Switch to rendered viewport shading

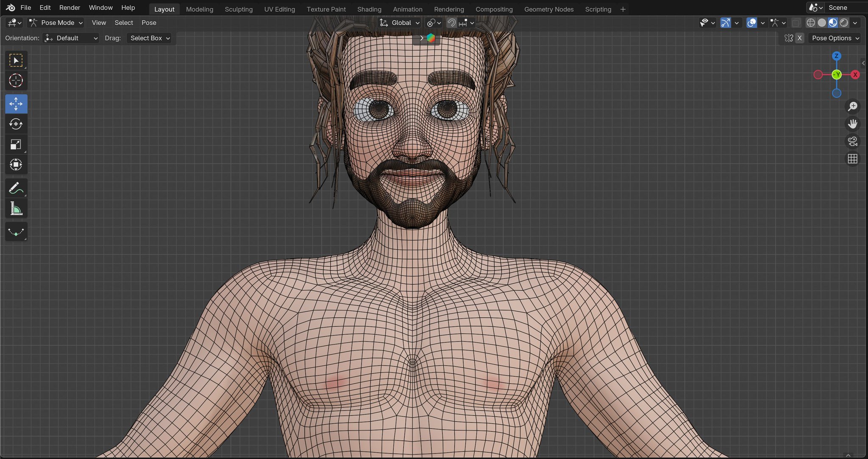pos(844,23)
